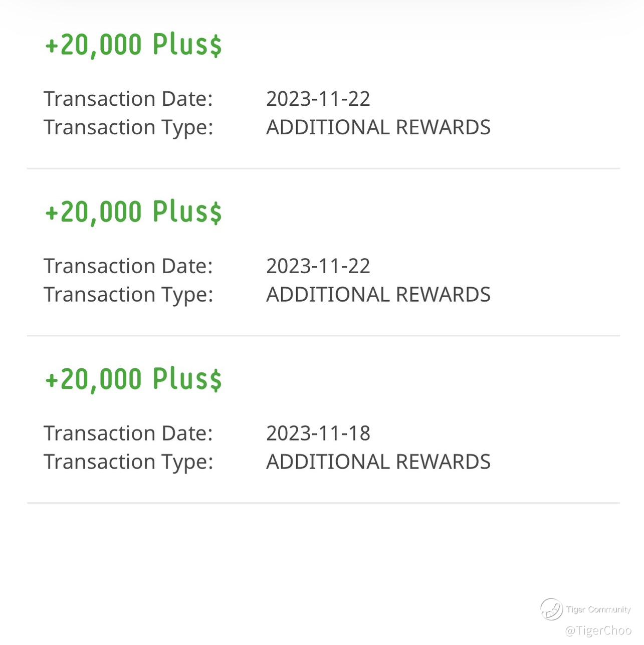Click the Tiger Community logo icon

[x=551, y=609]
